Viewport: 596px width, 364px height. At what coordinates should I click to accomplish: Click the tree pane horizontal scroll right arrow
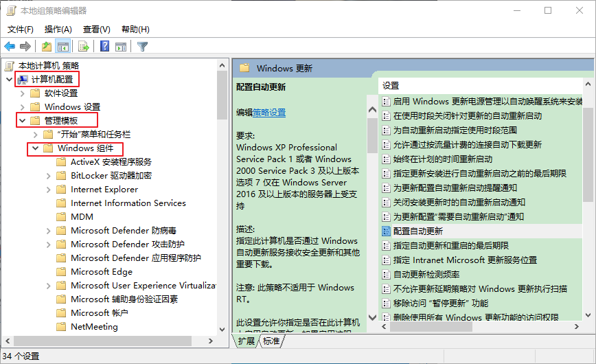click(x=211, y=341)
